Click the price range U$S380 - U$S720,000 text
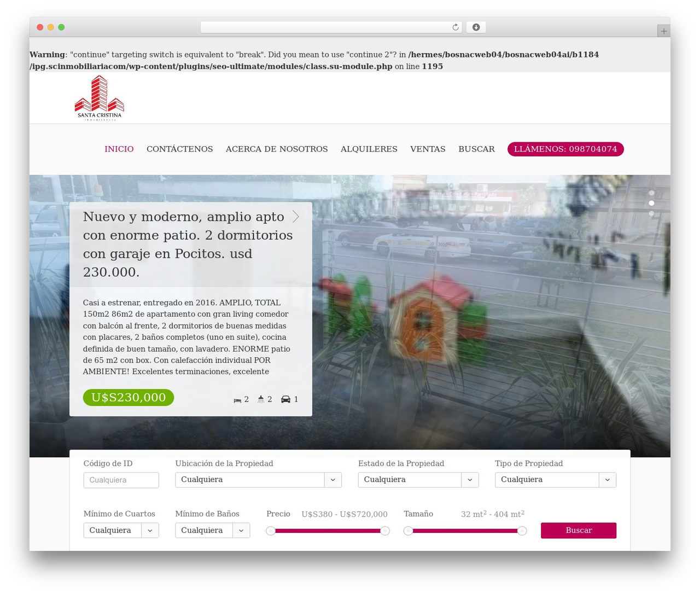Image resolution: width=700 pixels, height=593 pixels. (x=345, y=514)
